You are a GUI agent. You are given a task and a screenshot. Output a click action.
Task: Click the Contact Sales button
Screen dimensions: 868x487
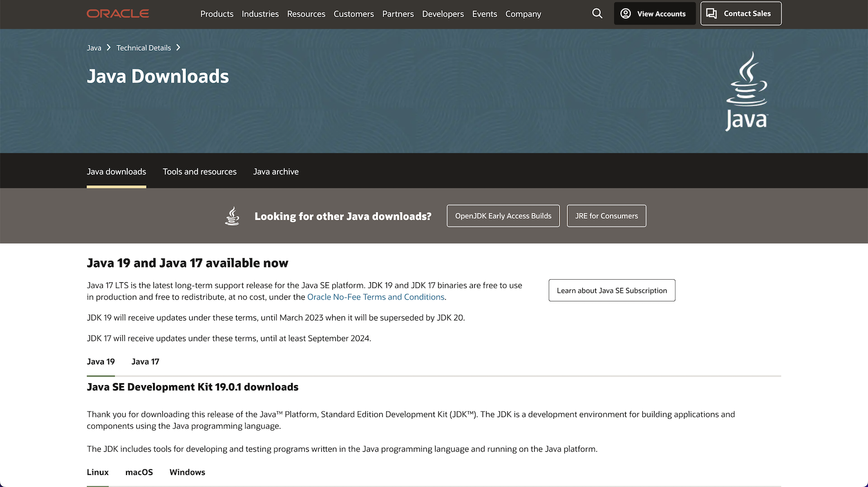(x=740, y=13)
